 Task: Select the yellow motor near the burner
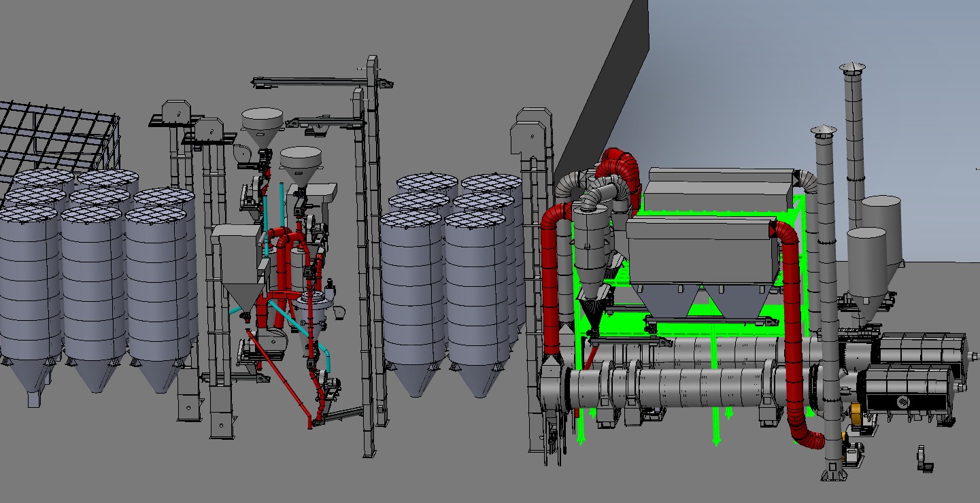tap(857, 413)
